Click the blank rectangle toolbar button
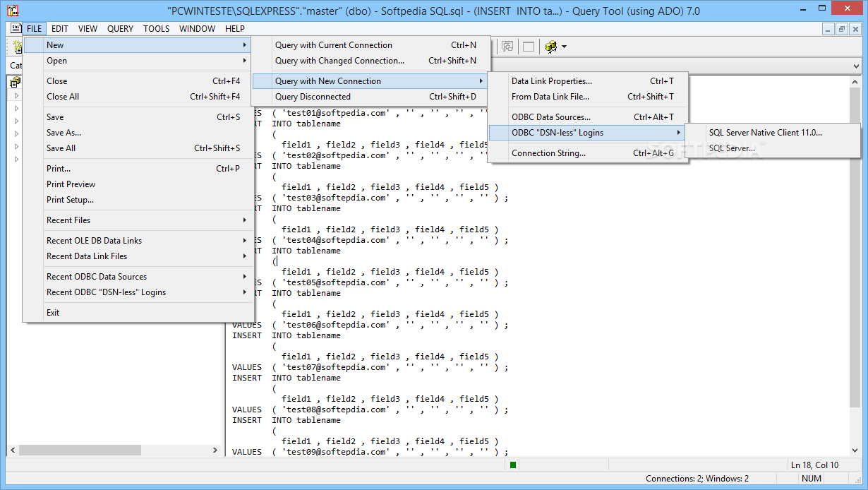This screenshot has width=868, height=490. (528, 47)
